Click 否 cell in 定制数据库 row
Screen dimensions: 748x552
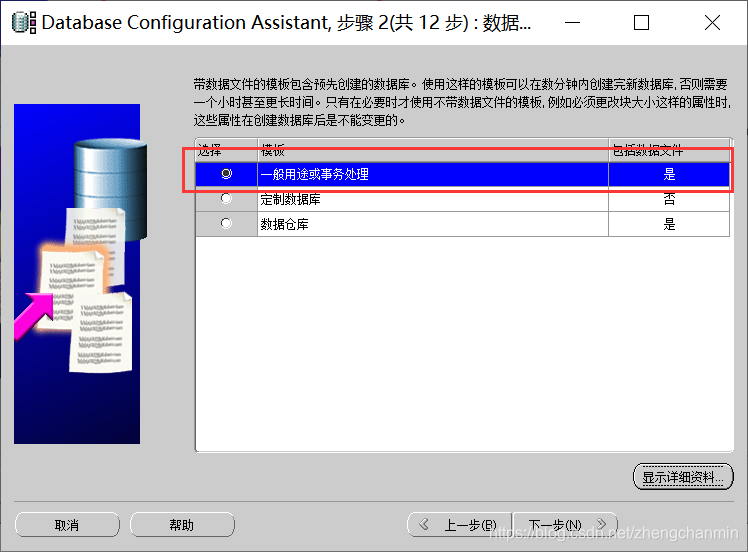pos(669,199)
